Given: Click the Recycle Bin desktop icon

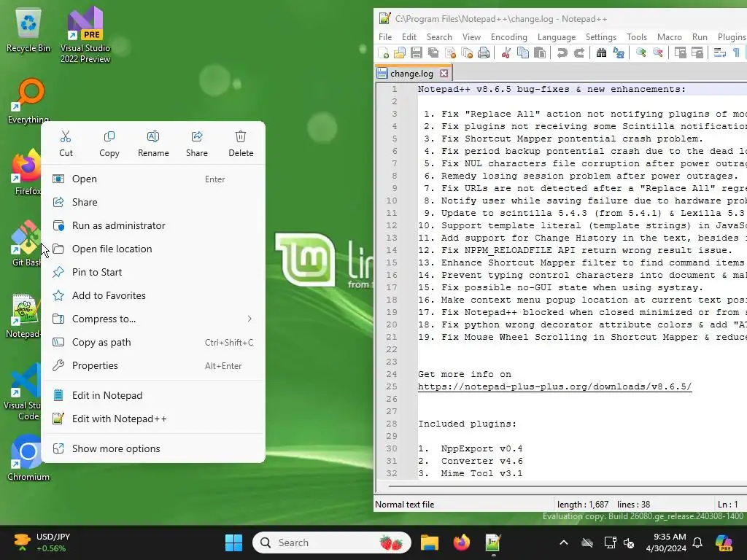Looking at the screenshot, I should [x=28, y=30].
